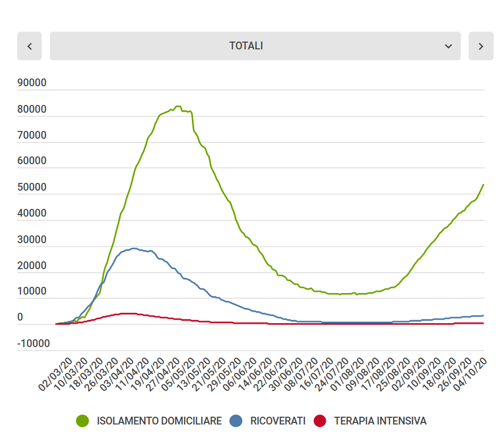504x438 pixels.
Task: Click the red line's peak near 4000
Action: 128,313
